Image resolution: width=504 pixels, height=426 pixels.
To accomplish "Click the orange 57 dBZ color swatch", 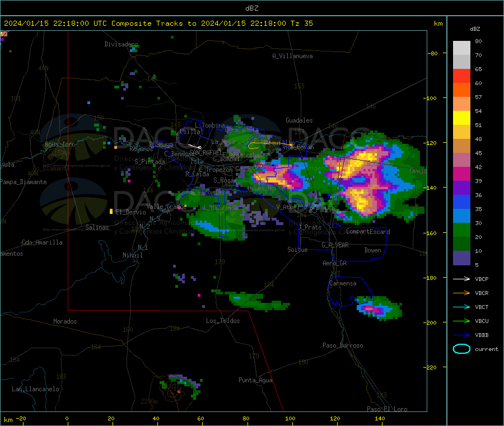I will (461, 90).
